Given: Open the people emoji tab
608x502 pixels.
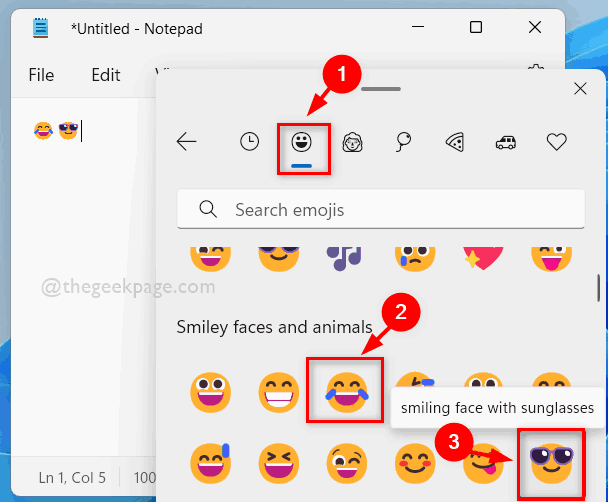Looking at the screenshot, I should pos(352,142).
